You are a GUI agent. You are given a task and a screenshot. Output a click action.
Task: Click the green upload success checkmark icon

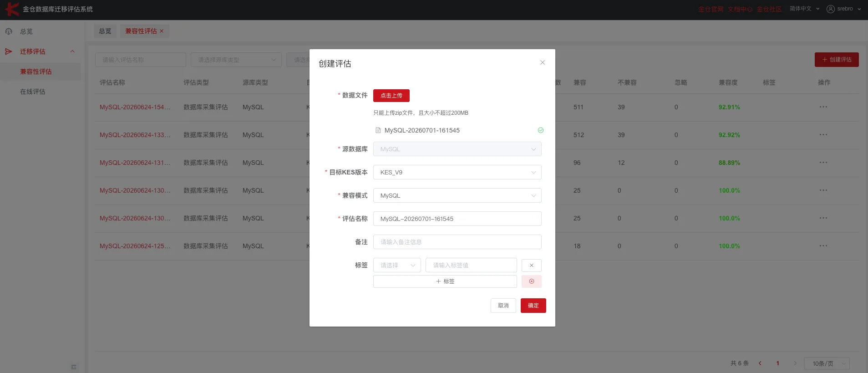[x=541, y=130]
